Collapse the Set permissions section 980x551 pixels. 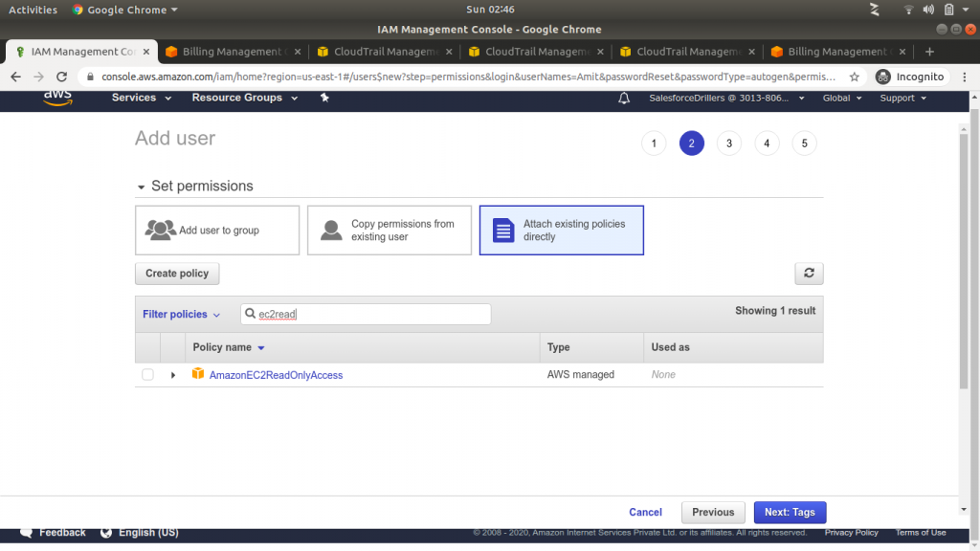coord(141,187)
